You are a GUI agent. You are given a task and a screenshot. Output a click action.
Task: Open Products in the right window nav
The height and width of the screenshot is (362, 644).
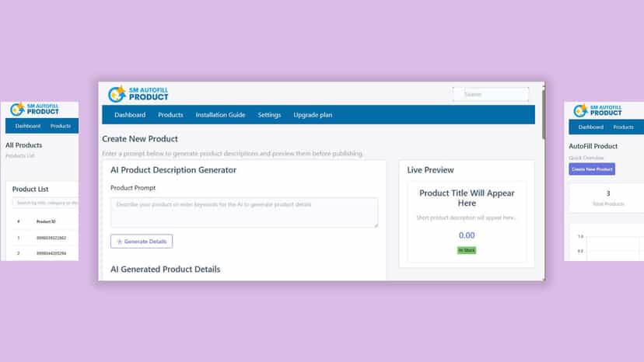tap(623, 127)
